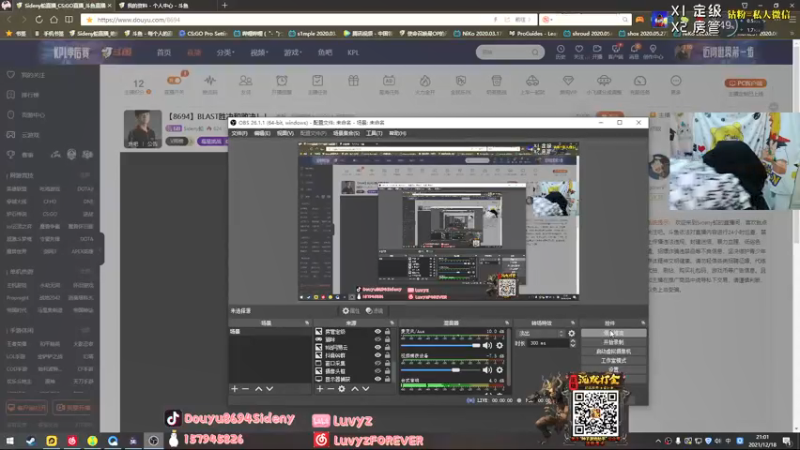Open the source Filters button above the docks
The width and height of the screenshot is (800, 450).
pyautogui.click(x=374, y=311)
